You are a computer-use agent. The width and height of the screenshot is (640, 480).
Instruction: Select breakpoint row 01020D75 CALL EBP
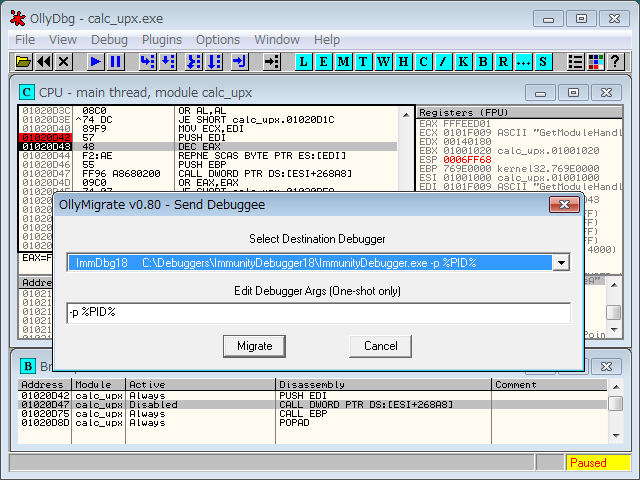(313, 413)
